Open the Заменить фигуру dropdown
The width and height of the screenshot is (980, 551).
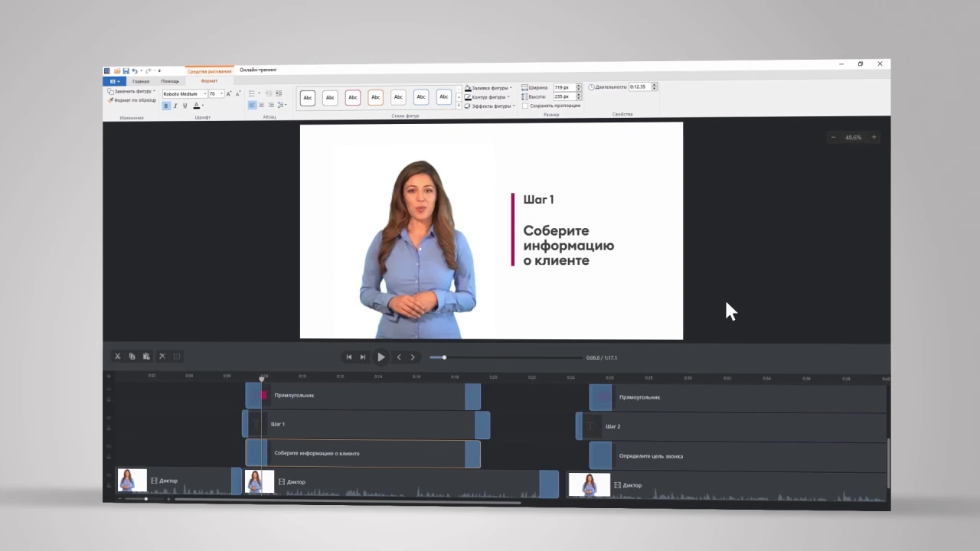[x=131, y=91]
